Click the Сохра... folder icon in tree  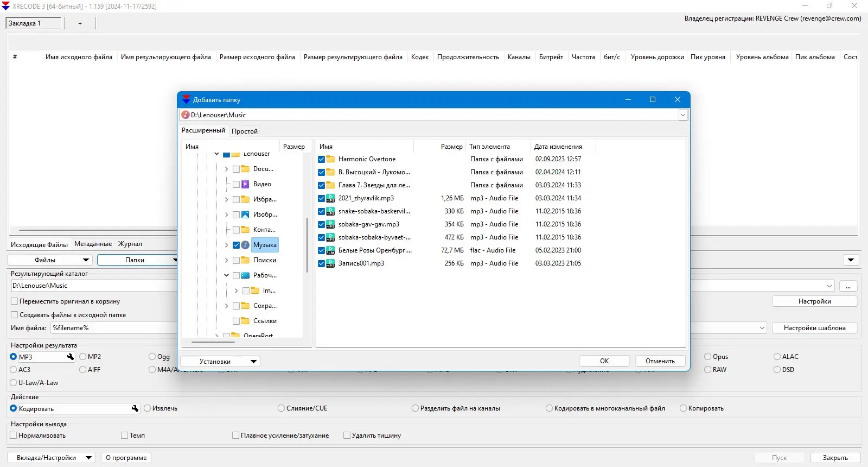point(245,306)
